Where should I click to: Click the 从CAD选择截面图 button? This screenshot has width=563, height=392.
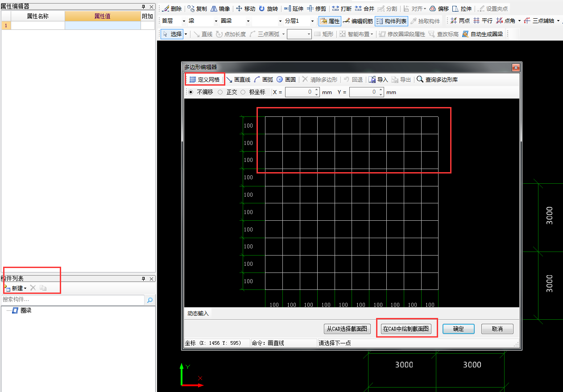tap(348, 329)
